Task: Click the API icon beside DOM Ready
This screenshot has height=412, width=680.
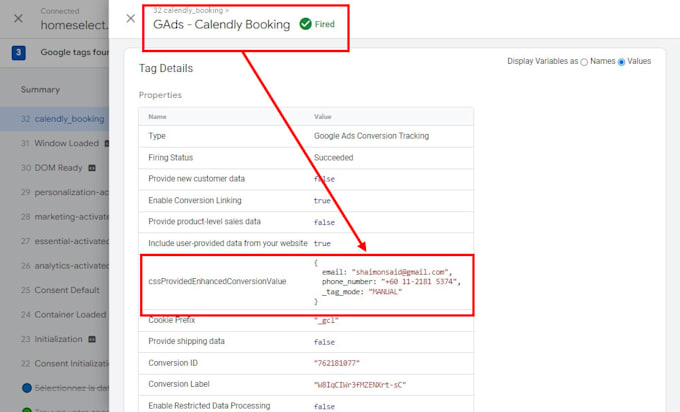Action: 92,168
